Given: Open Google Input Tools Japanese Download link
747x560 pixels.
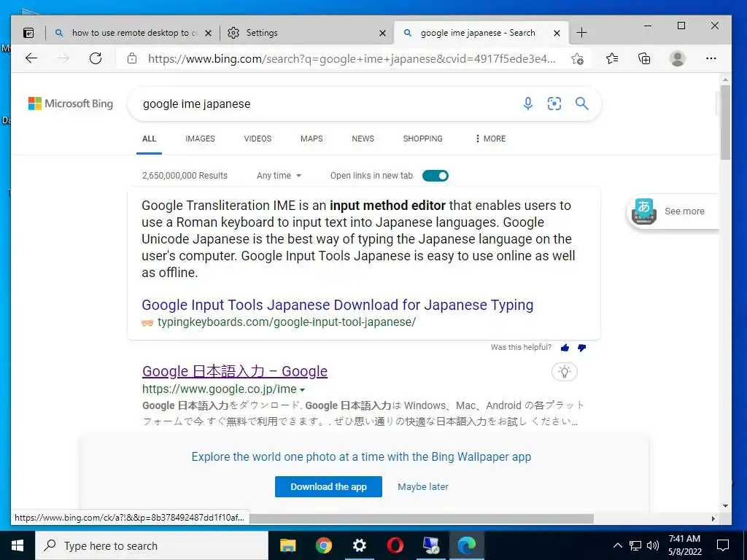Looking at the screenshot, I should point(337,305).
